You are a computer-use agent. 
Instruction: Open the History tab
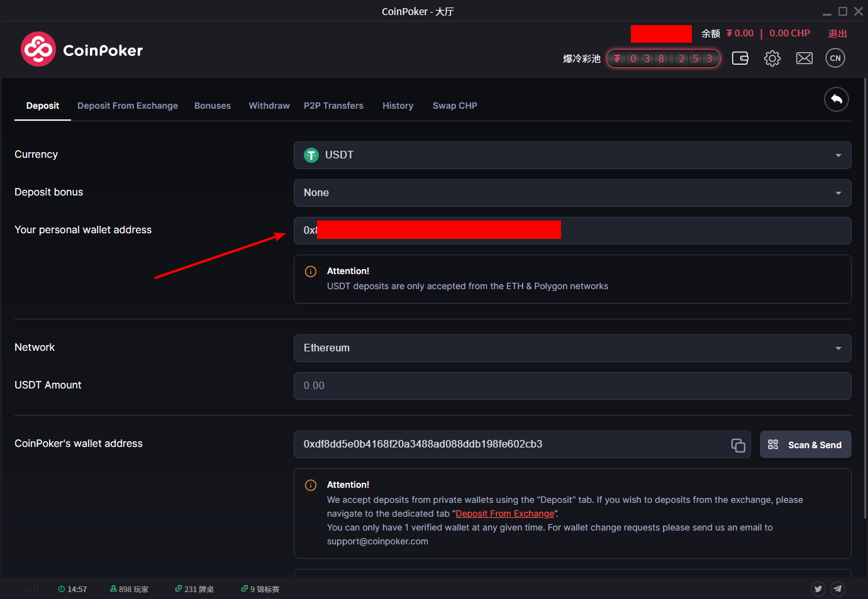click(398, 106)
